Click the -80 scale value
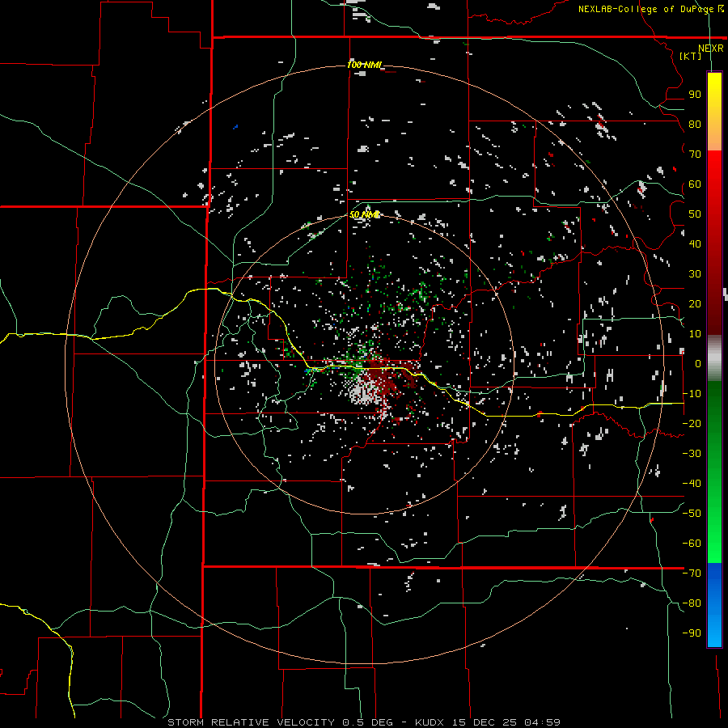 692,603
